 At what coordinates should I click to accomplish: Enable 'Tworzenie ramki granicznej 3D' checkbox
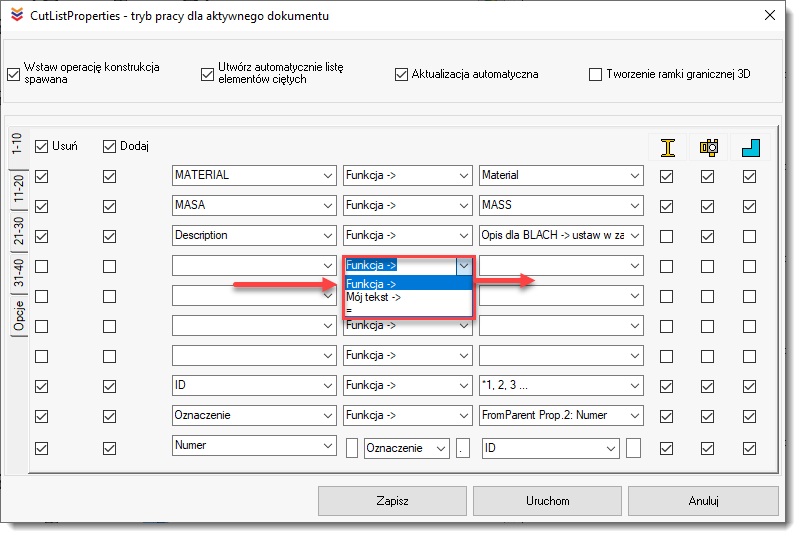click(x=596, y=74)
